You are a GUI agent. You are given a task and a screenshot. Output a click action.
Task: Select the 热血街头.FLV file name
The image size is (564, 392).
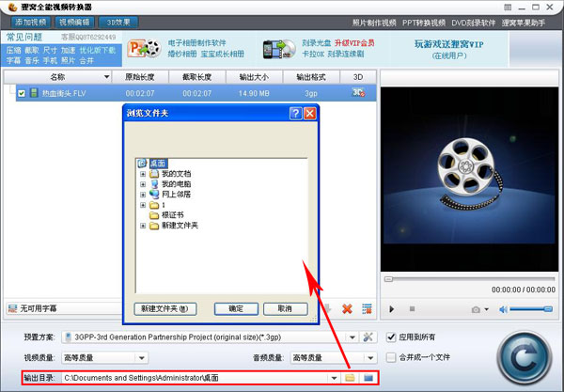pyautogui.click(x=64, y=93)
